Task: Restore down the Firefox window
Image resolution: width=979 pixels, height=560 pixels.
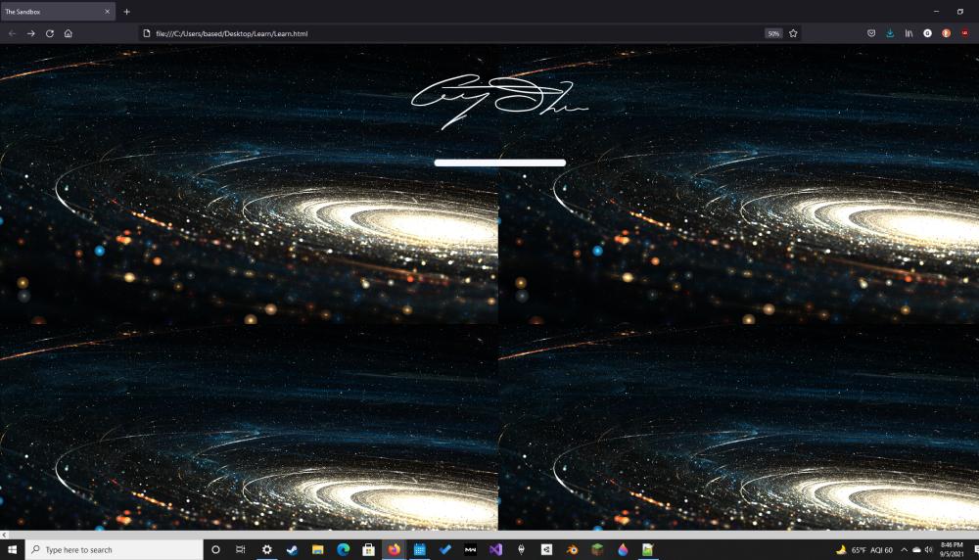Action: pyautogui.click(x=960, y=11)
